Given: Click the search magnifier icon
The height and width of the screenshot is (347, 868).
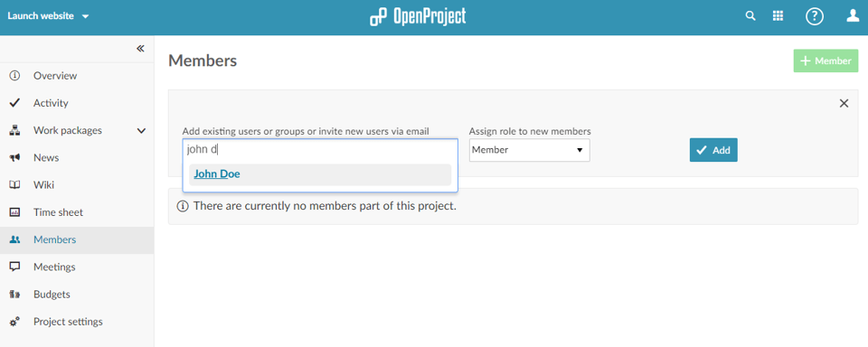Looking at the screenshot, I should point(750,16).
